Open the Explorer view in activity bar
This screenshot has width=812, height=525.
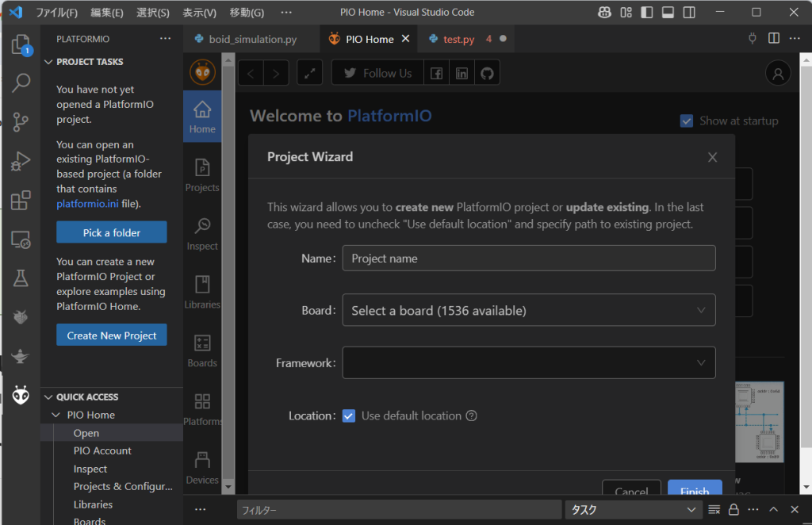click(21, 44)
